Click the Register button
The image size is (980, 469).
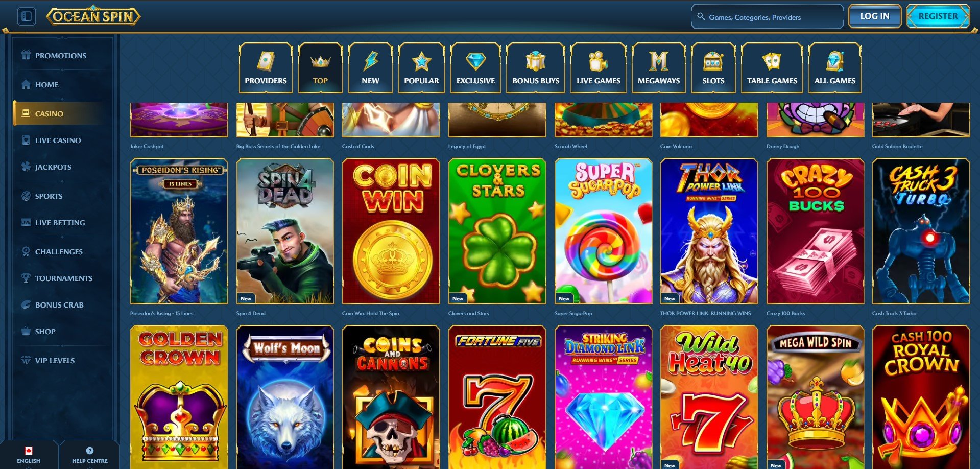pyautogui.click(x=938, y=16)
